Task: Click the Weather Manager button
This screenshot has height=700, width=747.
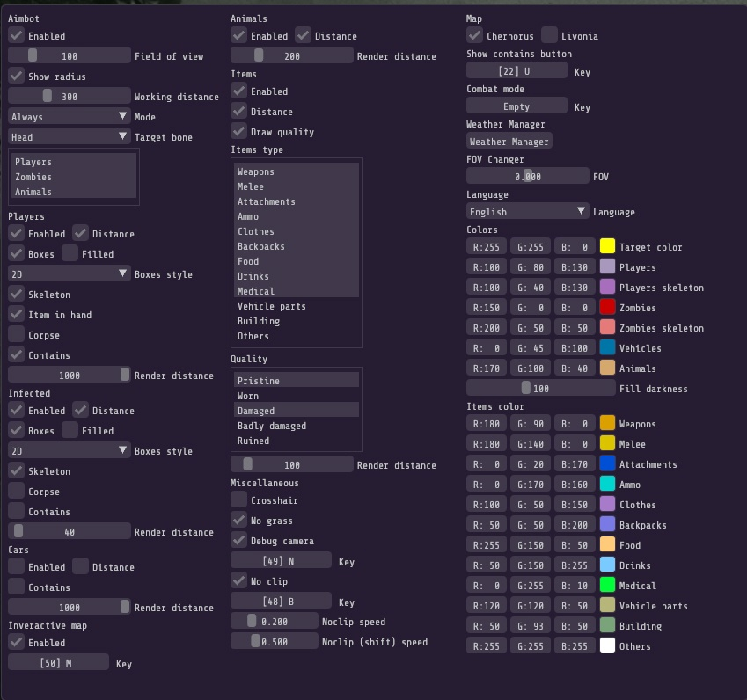Action: point(509,141)
